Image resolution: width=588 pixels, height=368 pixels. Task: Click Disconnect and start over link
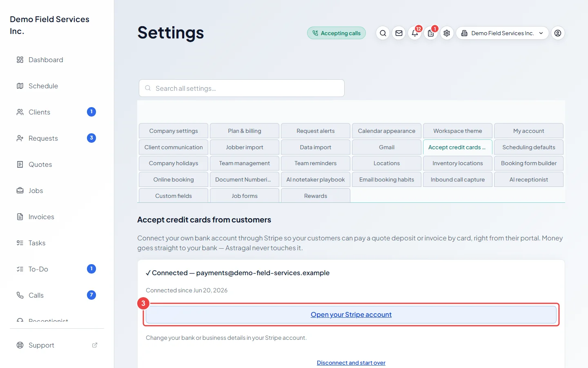pos(351,363)
